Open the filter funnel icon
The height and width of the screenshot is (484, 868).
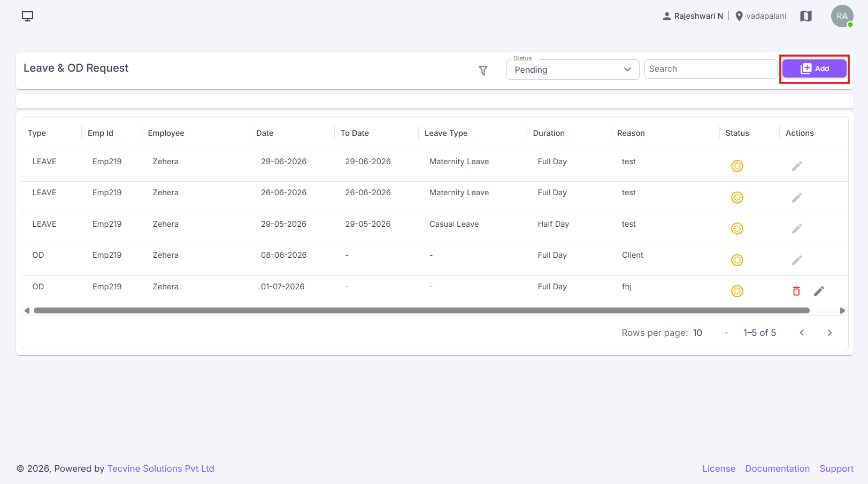tap(483, 70)
